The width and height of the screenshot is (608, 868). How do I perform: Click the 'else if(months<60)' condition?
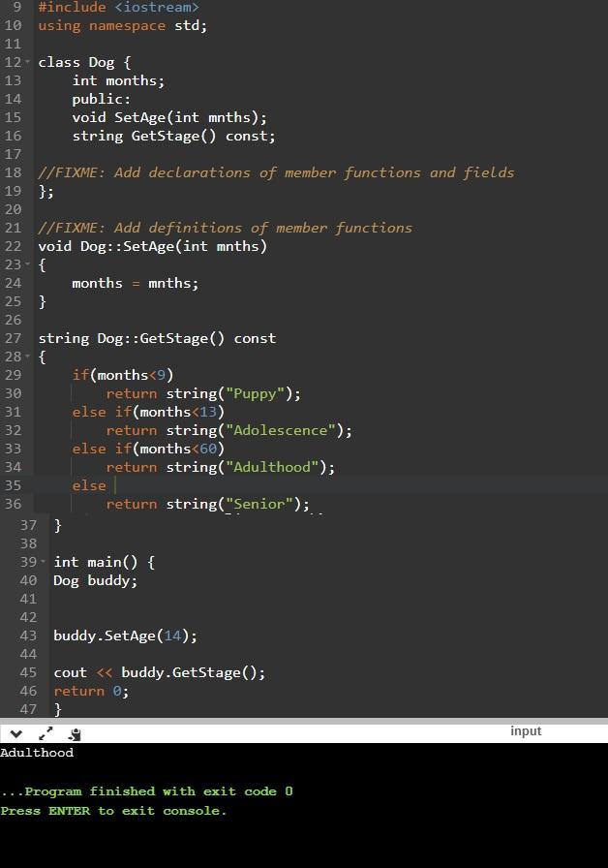pos(148,449)
